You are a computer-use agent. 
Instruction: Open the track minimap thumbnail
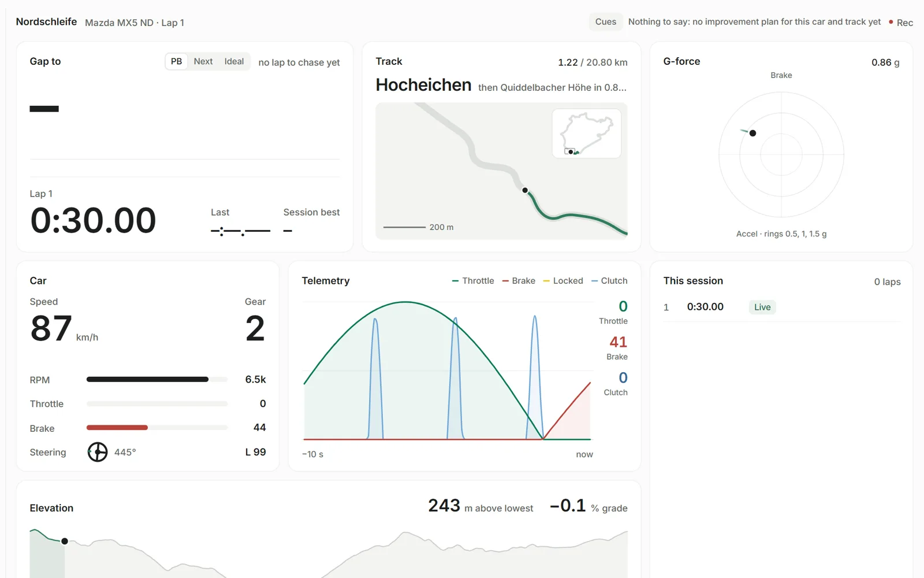587,134
